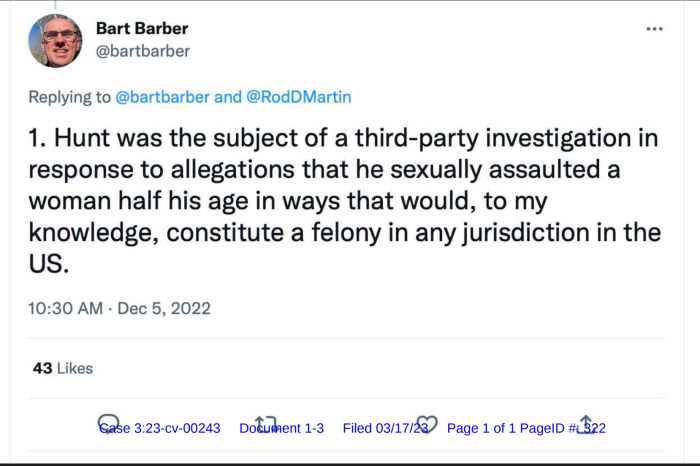Click the 'Filed 03/17/23' footer stamp

tap(385, 428)
